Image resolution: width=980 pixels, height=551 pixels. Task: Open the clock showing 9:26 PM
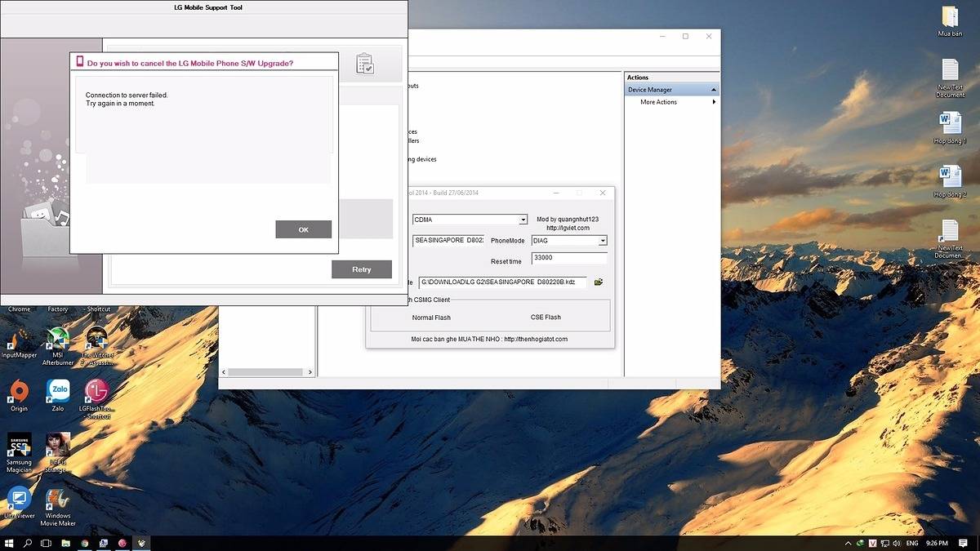pos(938,543)
